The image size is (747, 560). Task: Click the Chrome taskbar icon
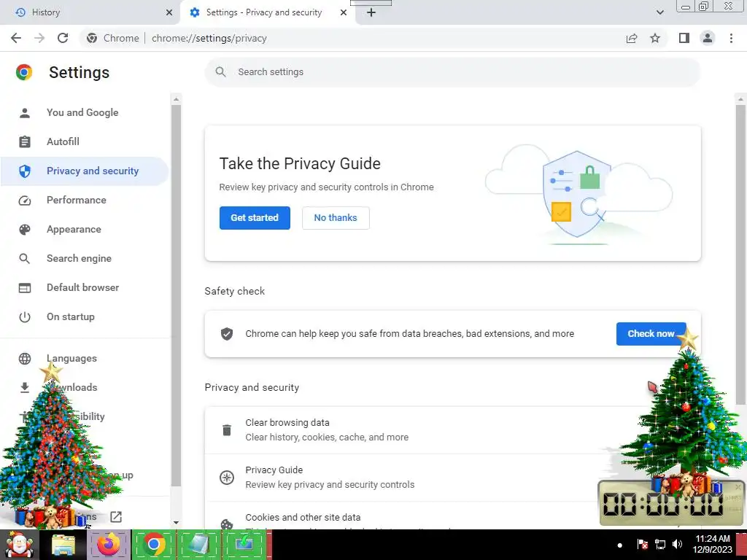click(x=153, y=545)
